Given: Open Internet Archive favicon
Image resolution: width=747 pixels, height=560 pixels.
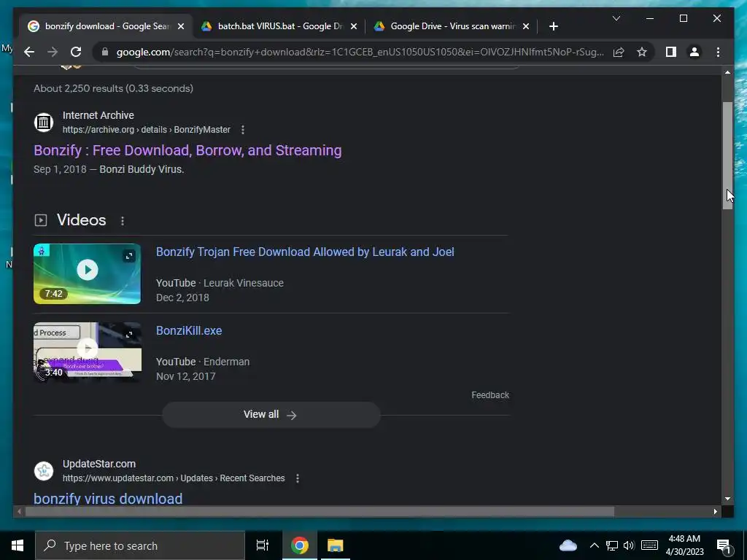Looking at the screenshot, I should (43, 122).
